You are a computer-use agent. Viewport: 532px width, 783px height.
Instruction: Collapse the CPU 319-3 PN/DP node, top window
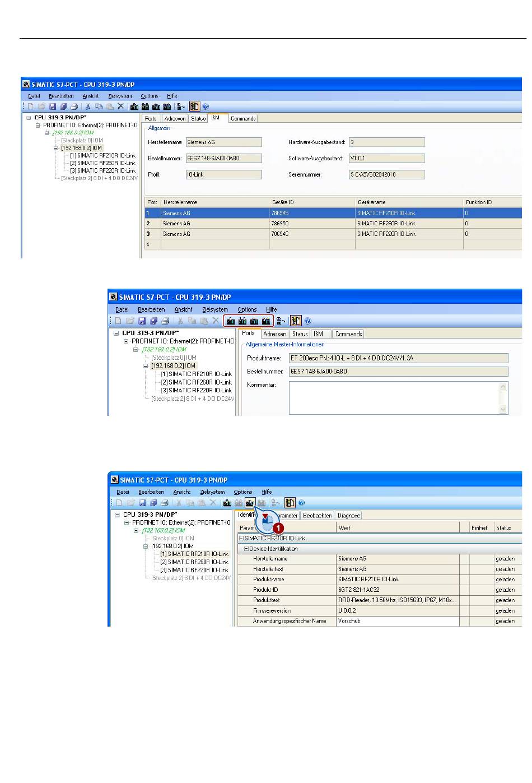coord(29,118)
